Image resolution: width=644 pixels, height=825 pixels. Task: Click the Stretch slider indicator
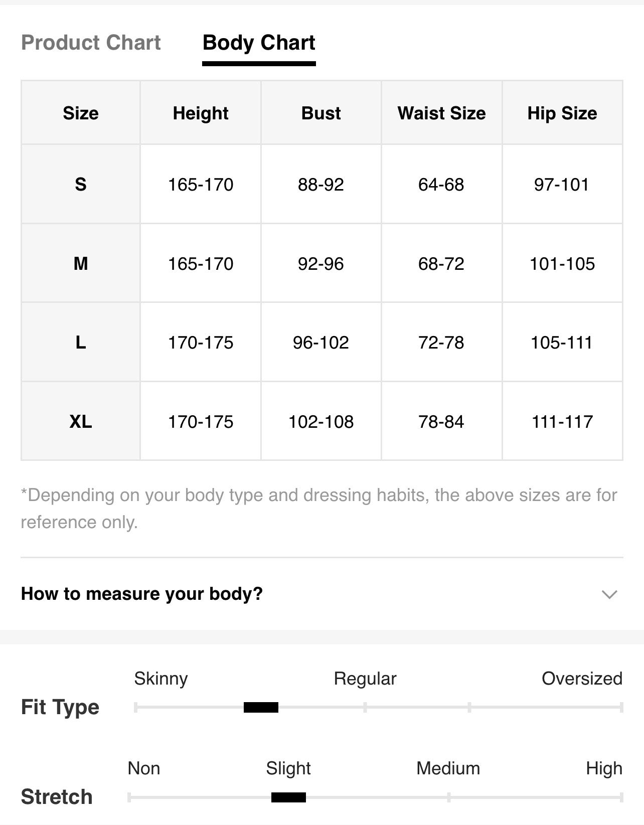click(x=288, y=797)
